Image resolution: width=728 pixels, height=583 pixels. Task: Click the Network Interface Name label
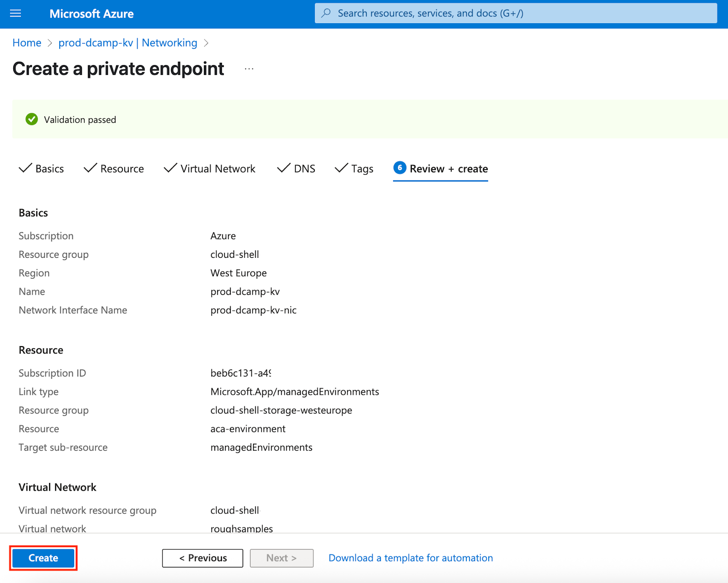pos(73,310)
